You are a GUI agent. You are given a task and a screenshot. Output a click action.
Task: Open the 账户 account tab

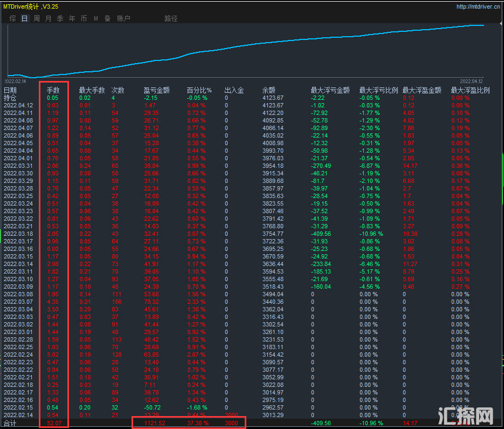(123, 19)
